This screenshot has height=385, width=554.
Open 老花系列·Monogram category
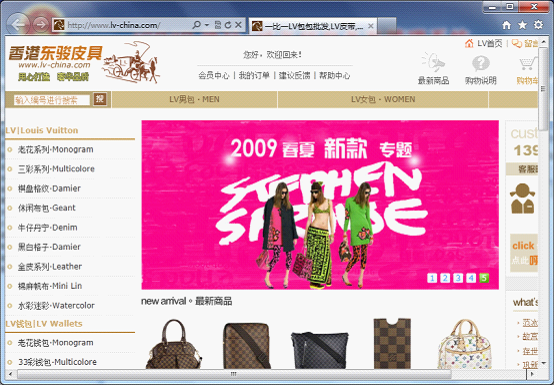point(55,149)
